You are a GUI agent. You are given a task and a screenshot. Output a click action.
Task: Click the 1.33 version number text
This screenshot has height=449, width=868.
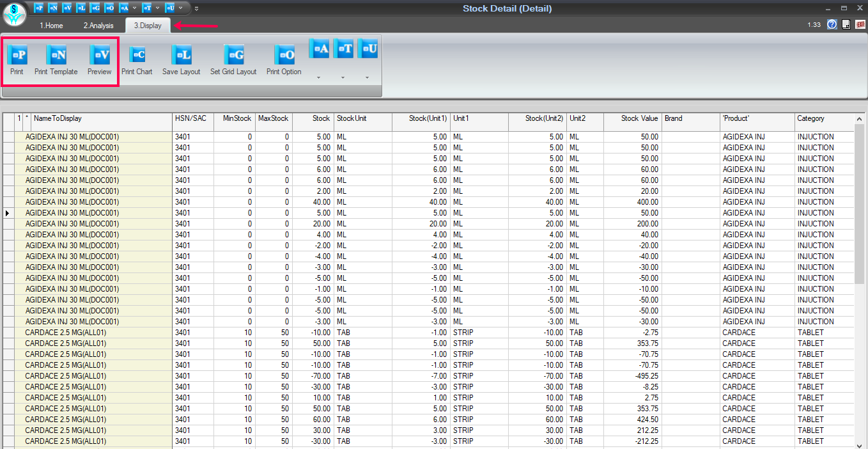click(814, 25)
